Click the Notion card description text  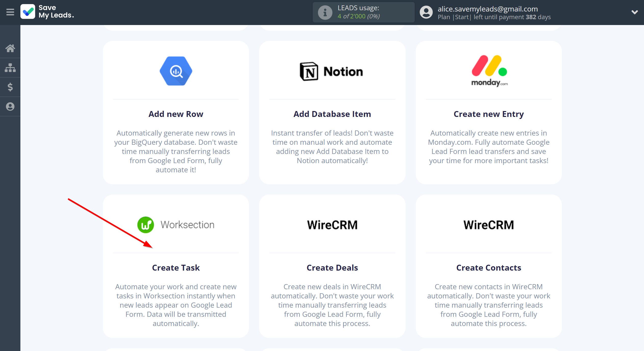tap(332, 147)
